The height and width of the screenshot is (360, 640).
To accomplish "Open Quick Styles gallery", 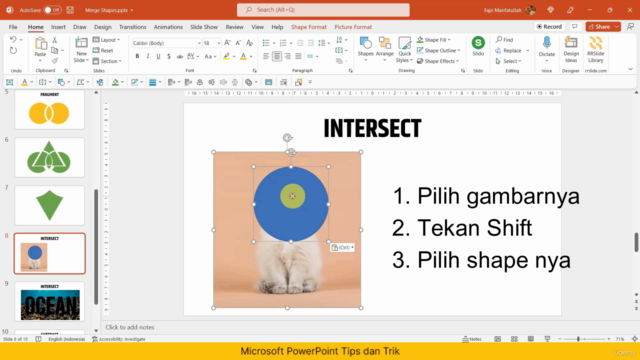I will point(404,49).
